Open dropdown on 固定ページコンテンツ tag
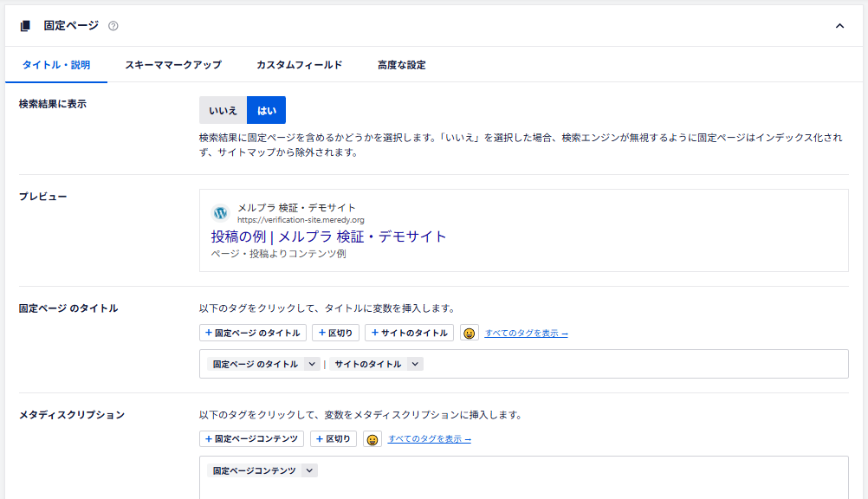Screen dimensions: 868x499 (309, 470)
